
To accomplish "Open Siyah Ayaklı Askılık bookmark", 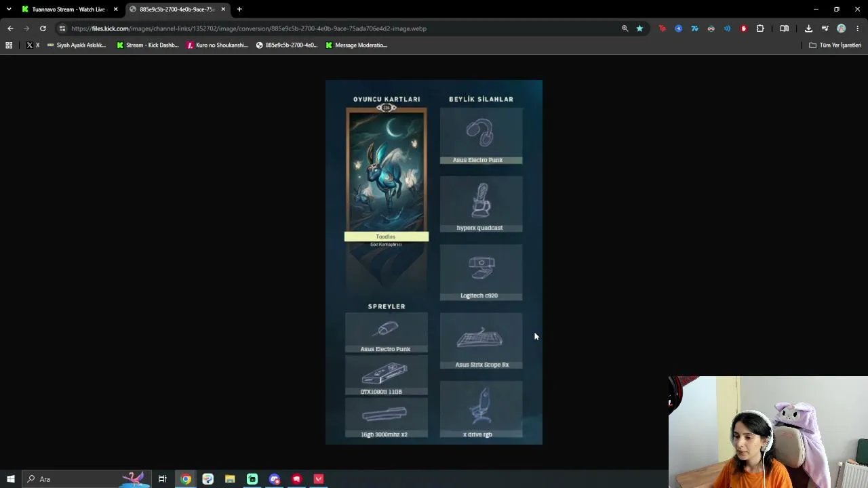I will tap(77, 45).
